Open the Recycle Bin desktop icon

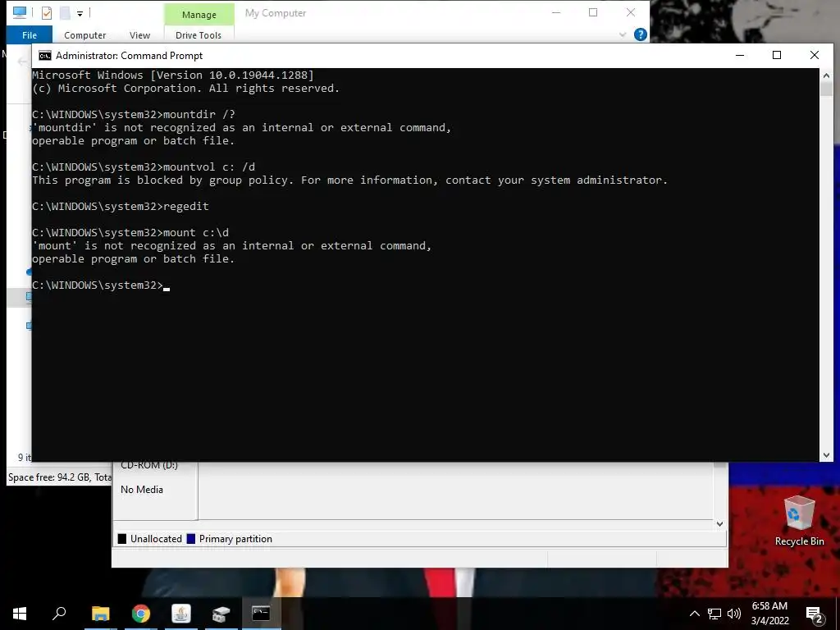[x=799, y=521]
